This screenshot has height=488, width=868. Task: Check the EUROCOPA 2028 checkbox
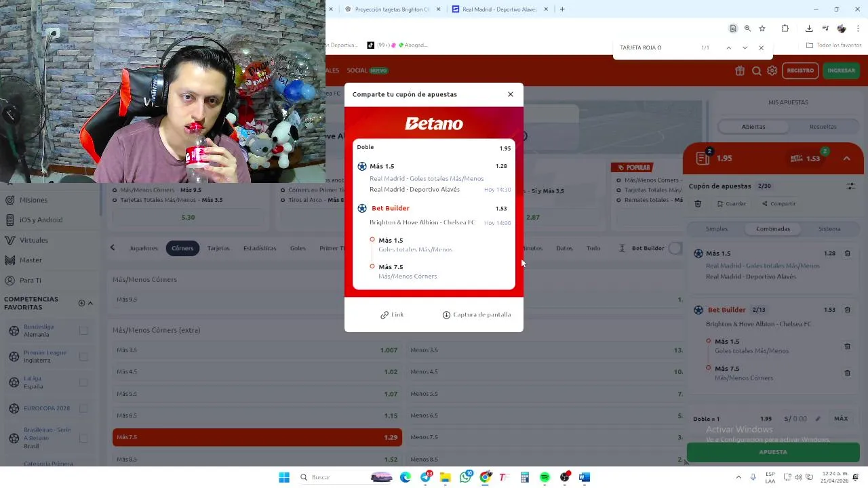pos(83,408)
